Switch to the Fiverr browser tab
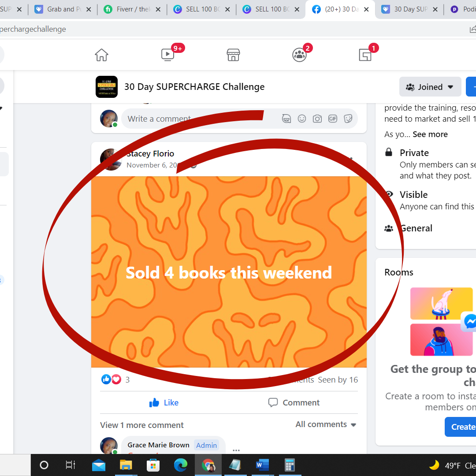This screenshot has height=476, width=476. 132,9
